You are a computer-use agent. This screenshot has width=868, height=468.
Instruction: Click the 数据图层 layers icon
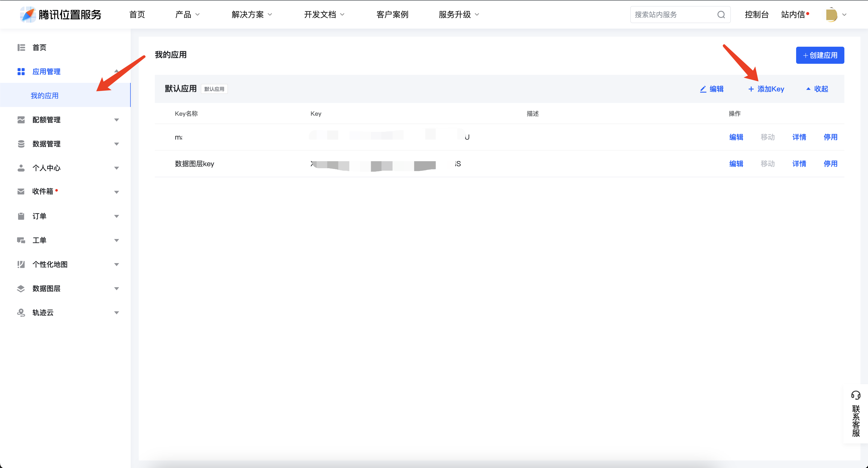[x=21, y=288]
